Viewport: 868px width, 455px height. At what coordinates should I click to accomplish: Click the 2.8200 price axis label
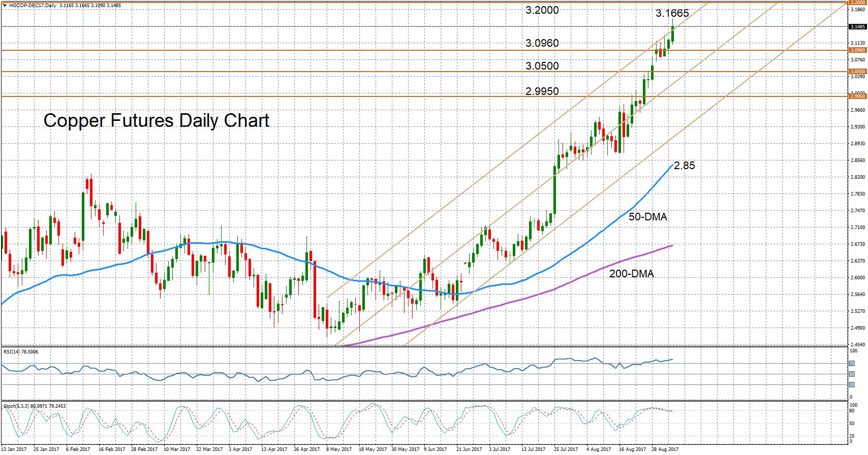coord(857,177)
